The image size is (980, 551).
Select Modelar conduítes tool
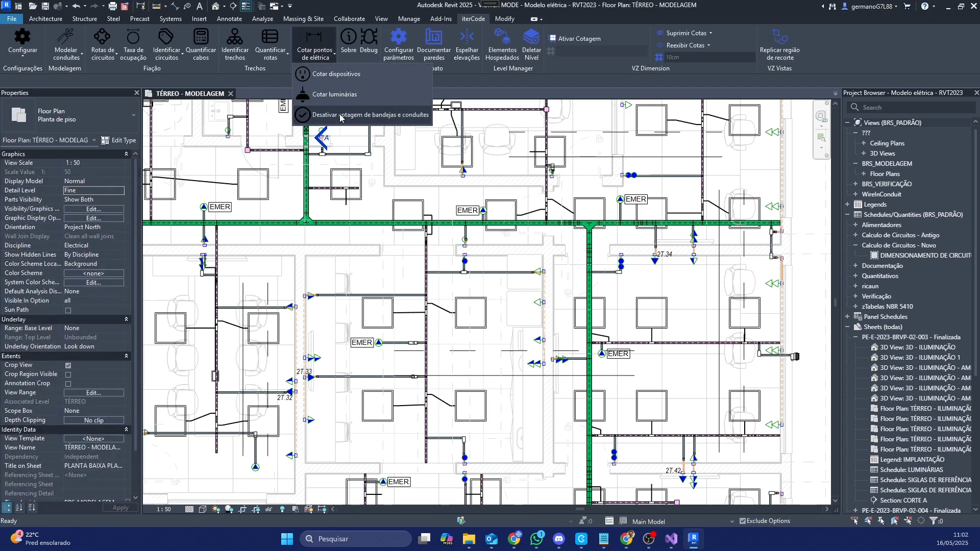[66, 37]
